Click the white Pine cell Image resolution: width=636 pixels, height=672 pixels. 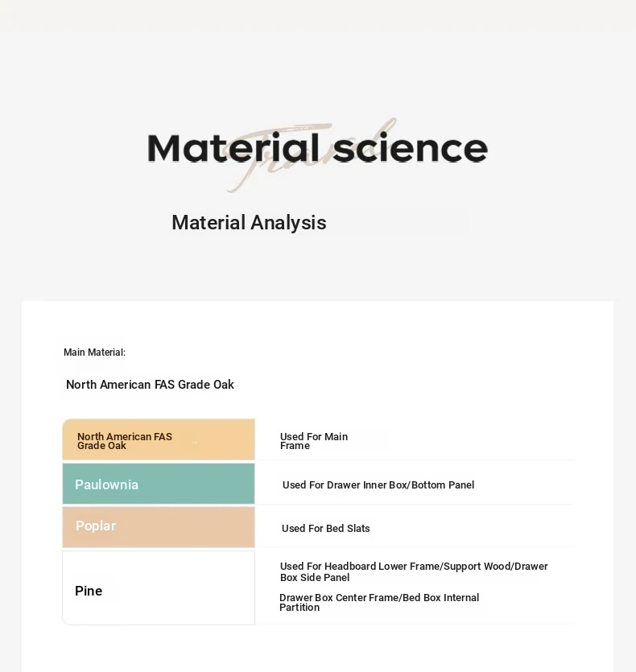click(x=159, y=588)
